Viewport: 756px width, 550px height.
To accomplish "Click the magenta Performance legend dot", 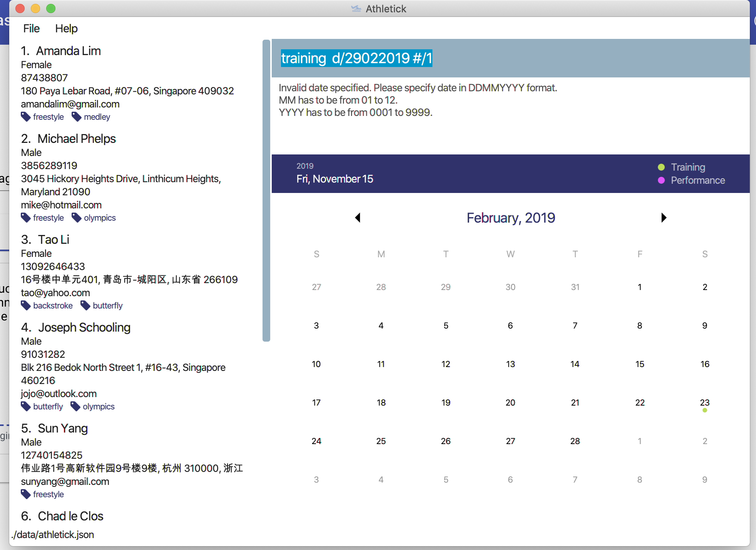I will 661,180.
